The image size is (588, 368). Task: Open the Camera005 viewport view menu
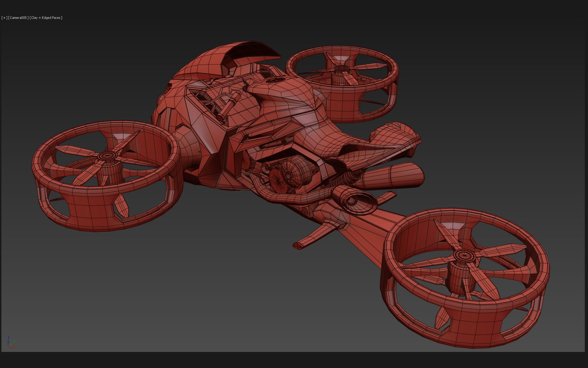click(x=18, y=18)
